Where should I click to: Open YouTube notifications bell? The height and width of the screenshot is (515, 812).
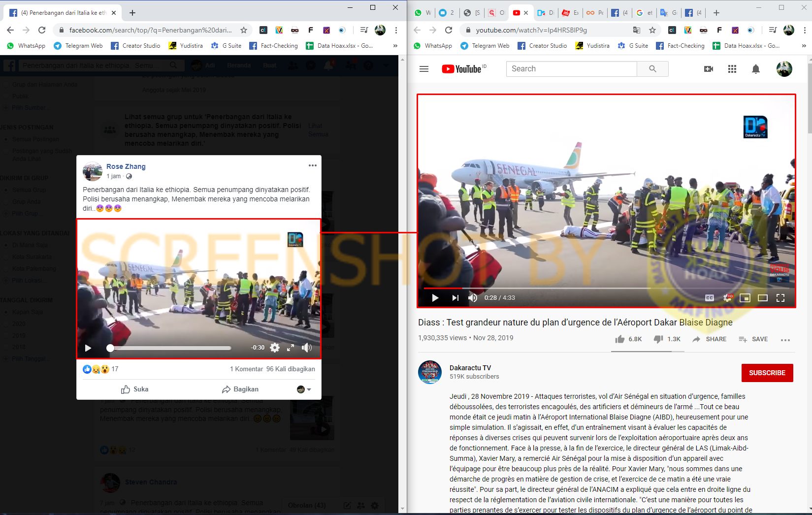pos(756,69)
